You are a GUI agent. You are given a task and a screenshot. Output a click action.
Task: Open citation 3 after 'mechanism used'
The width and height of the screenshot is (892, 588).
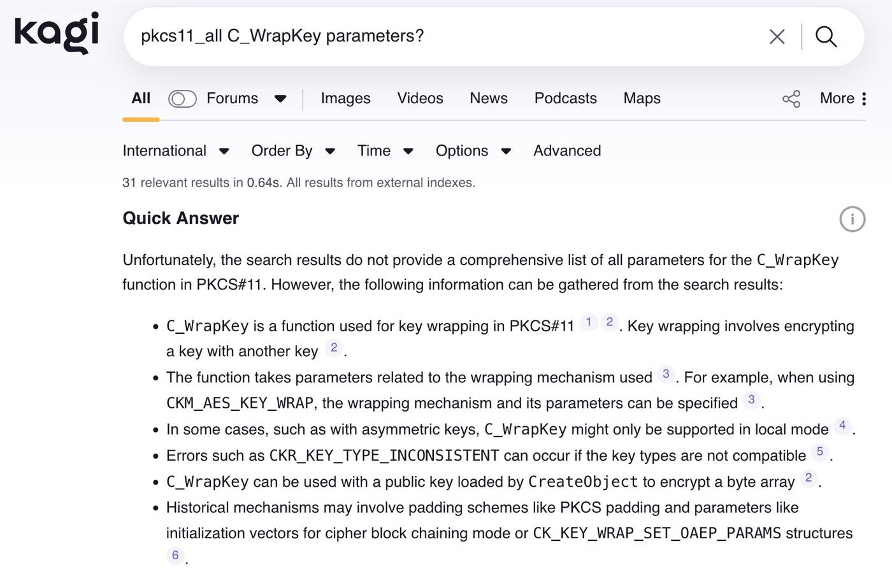(666, 374)
